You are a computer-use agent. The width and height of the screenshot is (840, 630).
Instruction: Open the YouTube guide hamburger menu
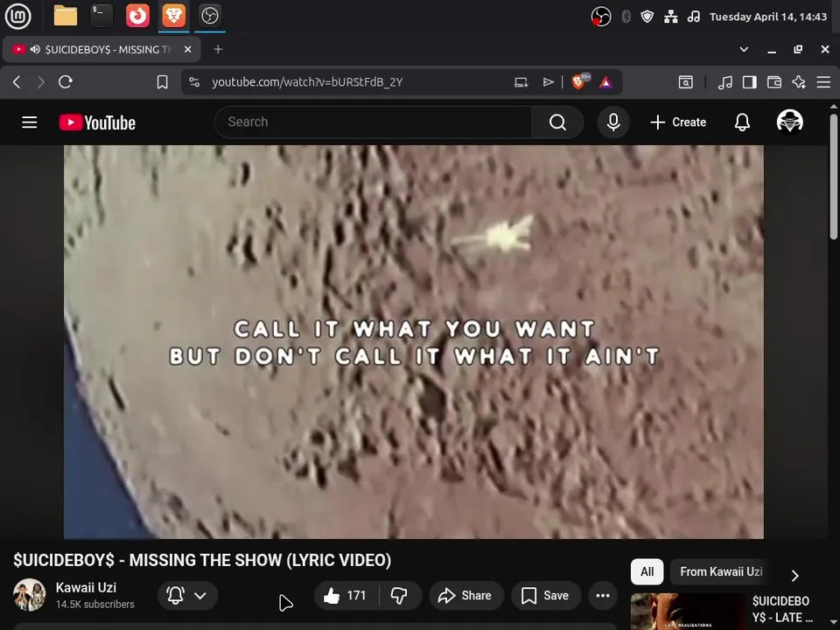(x=30, y=122)
